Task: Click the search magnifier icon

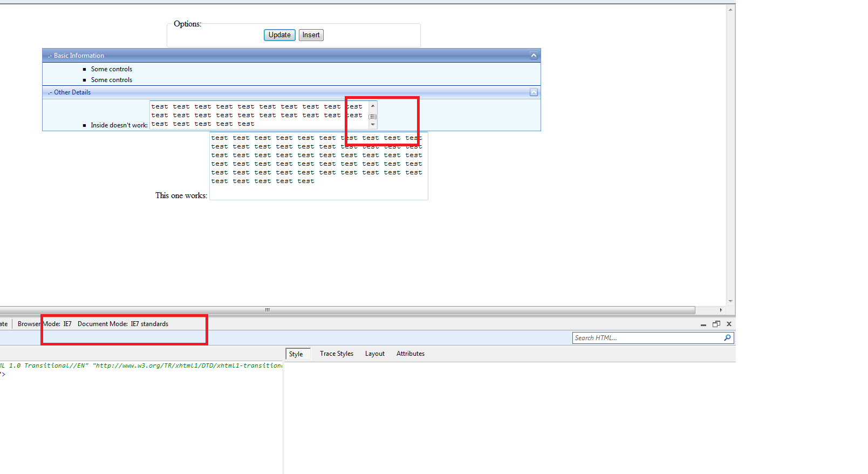Action: click(728, 338)
